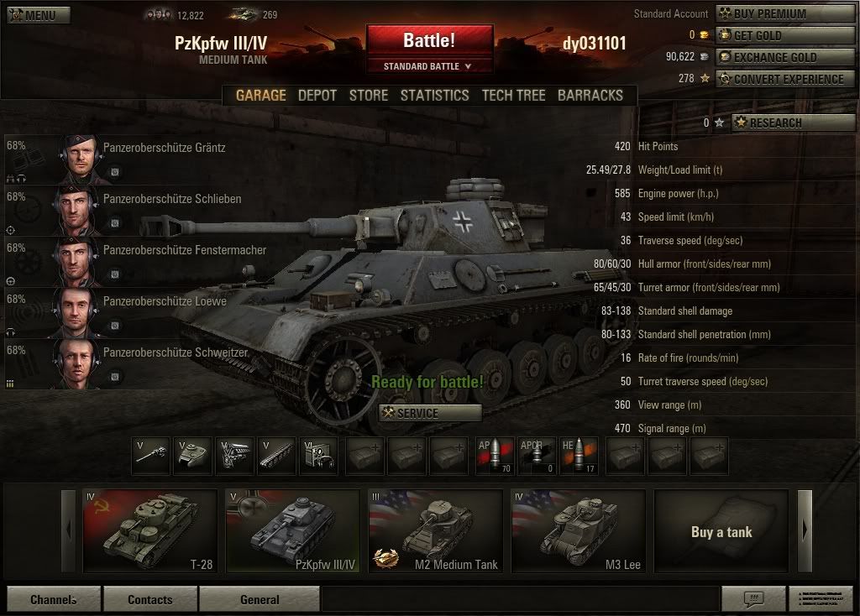The height and width of the screenshot is (616, 860).
Task: Switch to the Tech Tree tab
Action: point(513,96)
